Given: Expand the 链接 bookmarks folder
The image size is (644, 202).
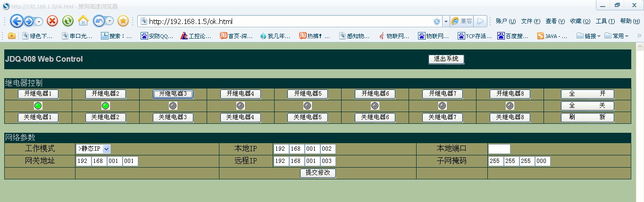Looking at the screenshot, I should tap(589, 36).
